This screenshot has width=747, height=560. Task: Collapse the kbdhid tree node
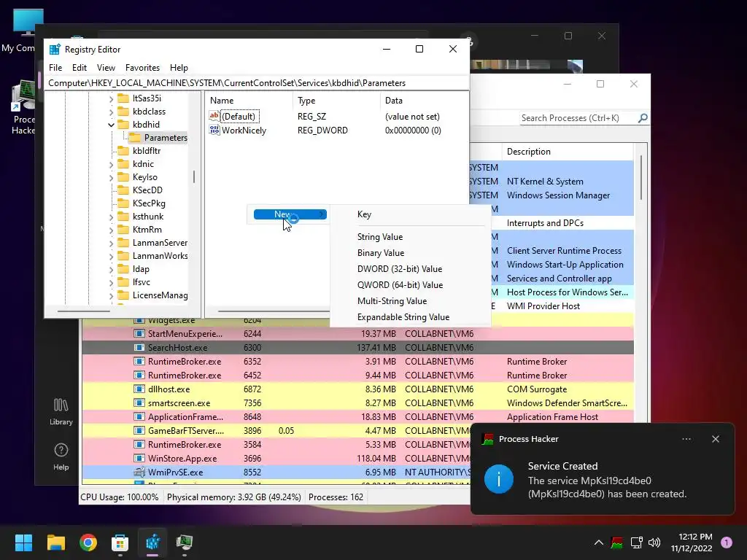click(x=111, y=125)
